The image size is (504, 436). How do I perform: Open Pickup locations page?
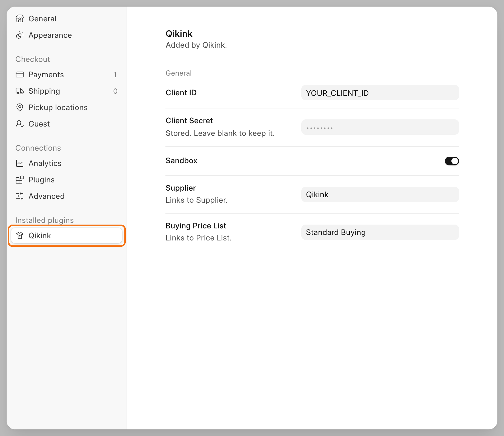67,107
